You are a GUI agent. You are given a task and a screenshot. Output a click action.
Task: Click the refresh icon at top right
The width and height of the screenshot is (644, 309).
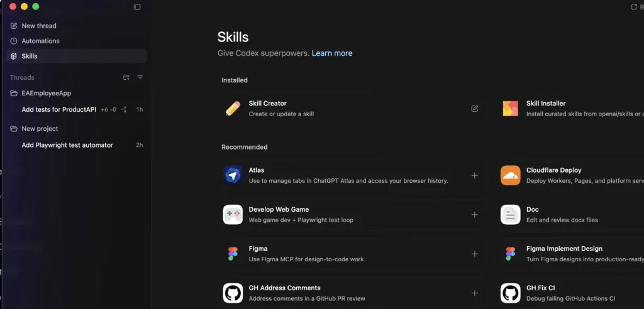(x=634, y=7)
